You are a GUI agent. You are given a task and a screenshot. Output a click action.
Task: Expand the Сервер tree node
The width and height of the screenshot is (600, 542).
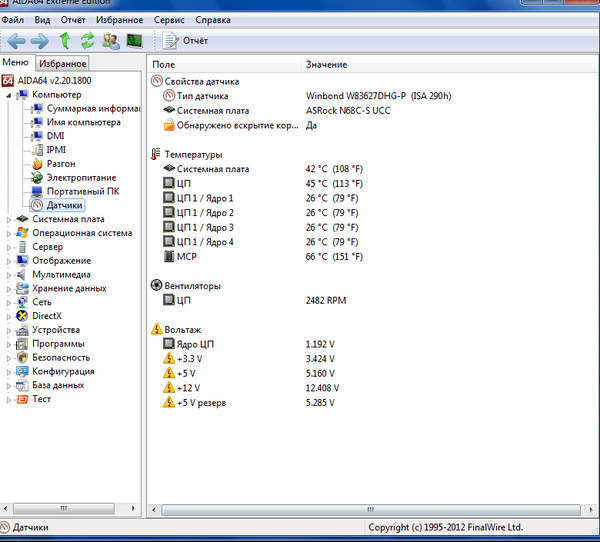coord(8,247)
